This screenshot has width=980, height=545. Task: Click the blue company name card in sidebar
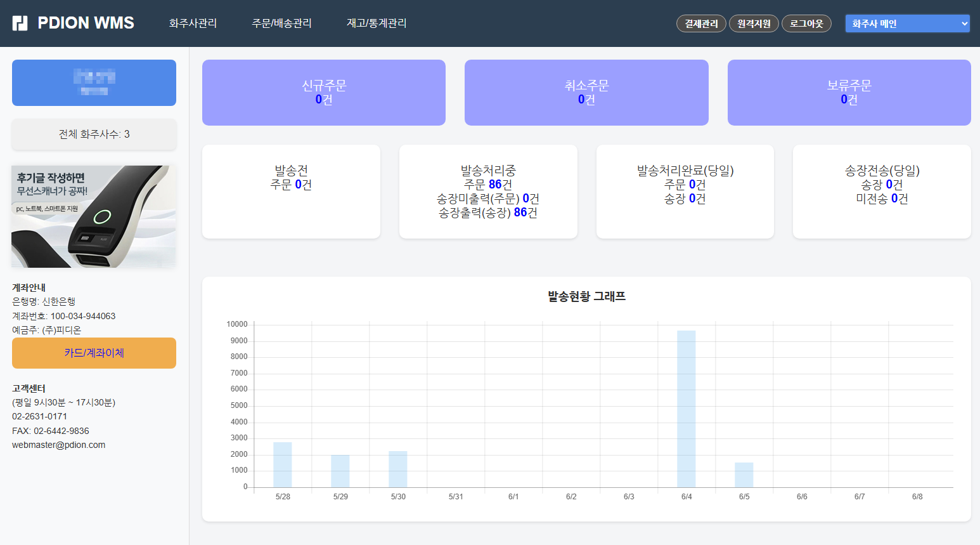pos(94,82)
